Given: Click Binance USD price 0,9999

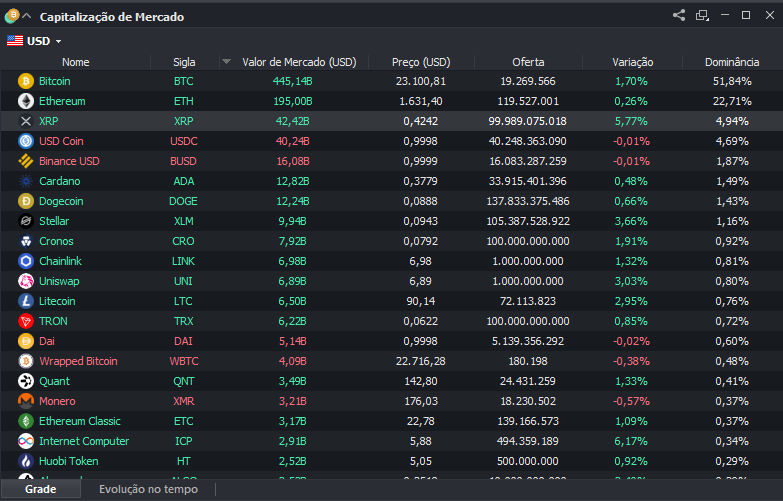Looking at the screenshot, I should point(420,161).
